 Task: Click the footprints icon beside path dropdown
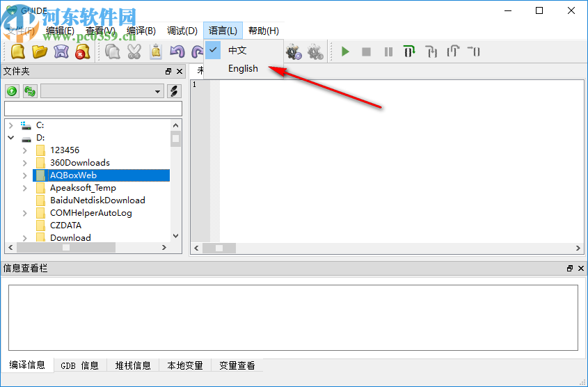pyautogui.click(x=174, y=91)
